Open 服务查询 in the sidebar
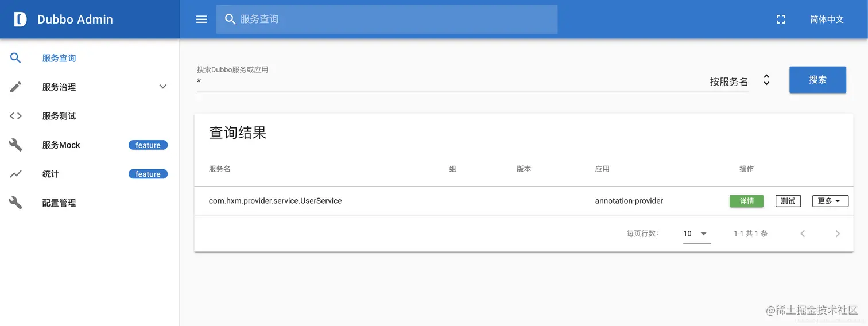The height and width of the screenshot is (326, 868). pos(90,58)
